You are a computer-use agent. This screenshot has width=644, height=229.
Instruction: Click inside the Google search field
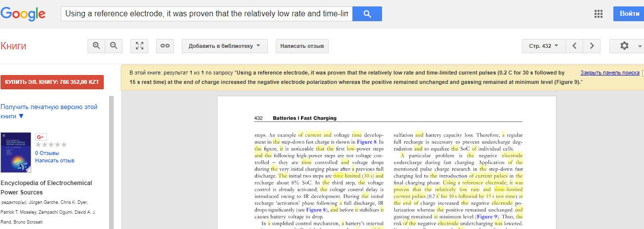click(x=207, y=14)
